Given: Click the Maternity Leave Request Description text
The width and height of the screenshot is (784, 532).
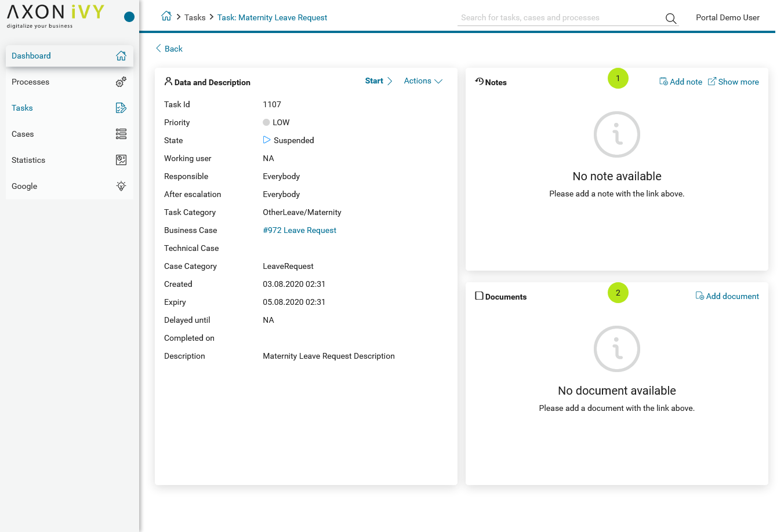Looking at the screenshot, I should coord(329,356).
